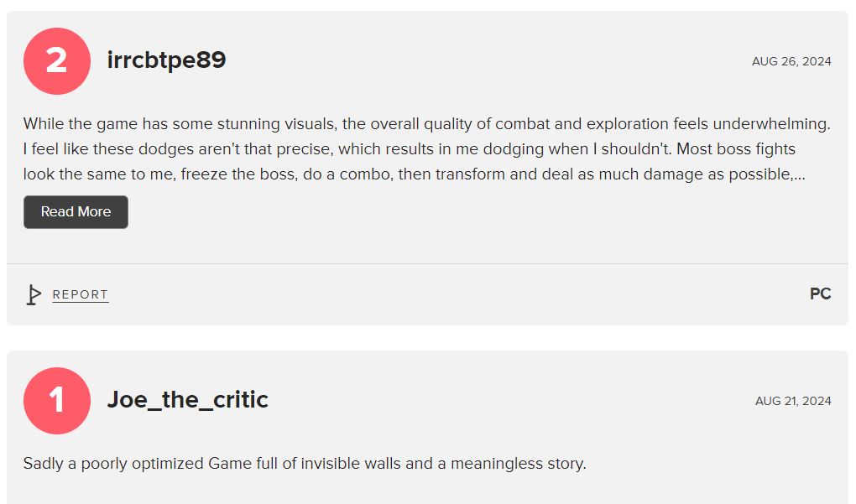Select the red score 1 badge

pyautogui.click(x=57, y=401)
